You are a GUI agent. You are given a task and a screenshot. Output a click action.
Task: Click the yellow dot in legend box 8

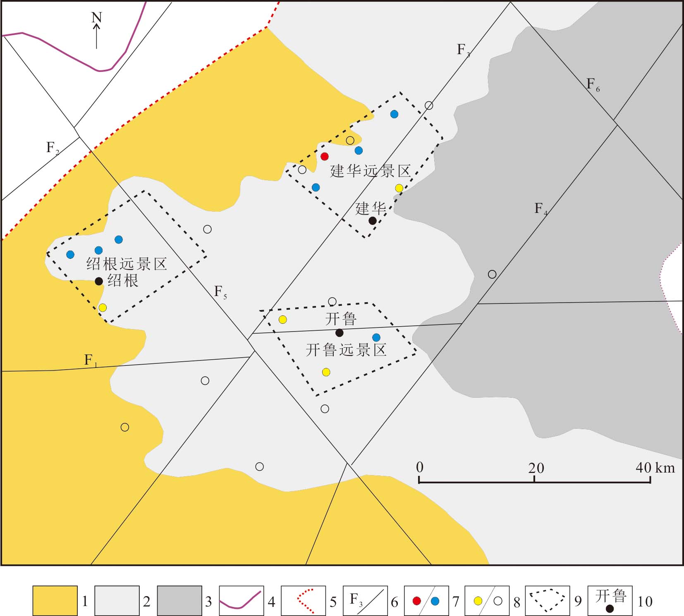click(478, 601)
